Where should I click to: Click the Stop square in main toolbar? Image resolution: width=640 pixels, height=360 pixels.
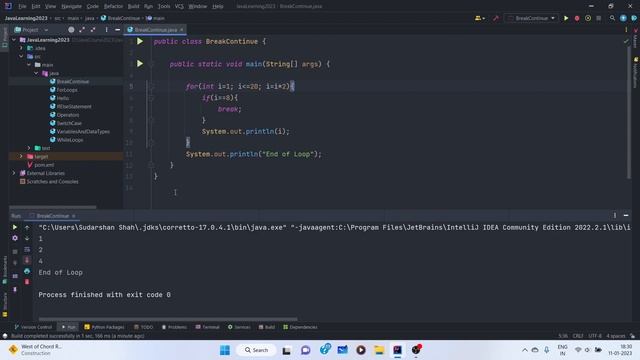pos(599,18)
